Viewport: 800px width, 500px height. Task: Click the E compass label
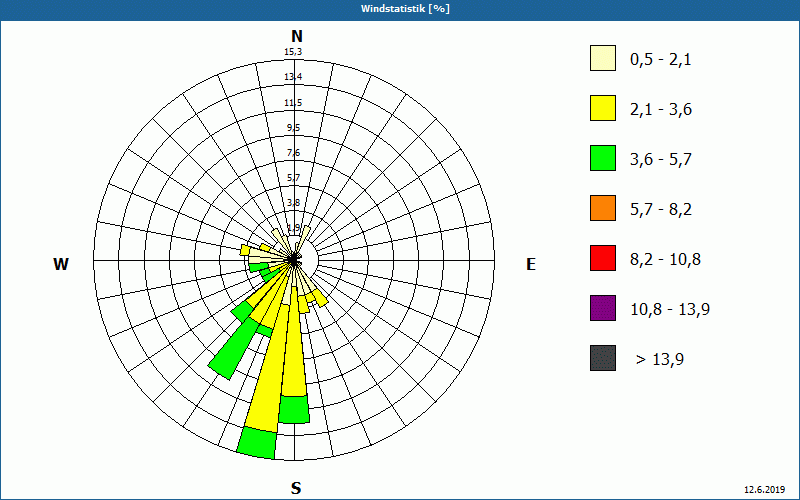point(531,264)
